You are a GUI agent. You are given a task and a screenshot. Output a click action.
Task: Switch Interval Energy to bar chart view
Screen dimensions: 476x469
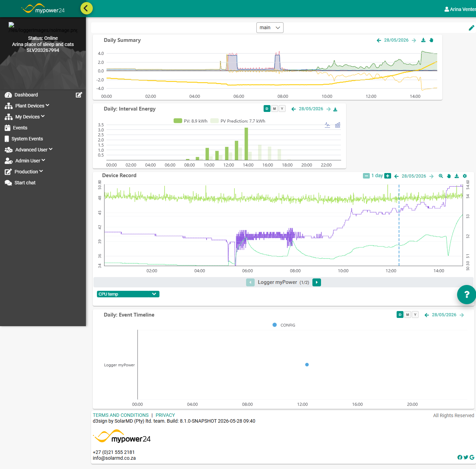point(337,125)
